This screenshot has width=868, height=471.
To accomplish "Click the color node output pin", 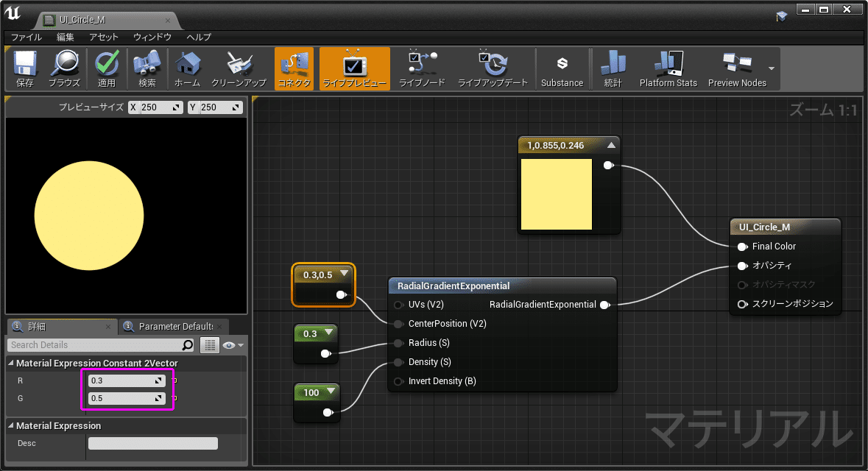I will tap(608, 165).
